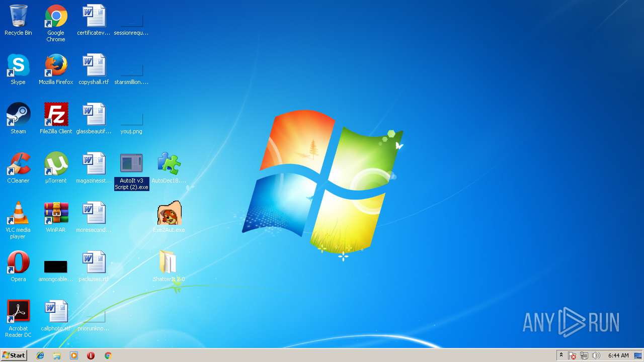
Task: Select the Acrobat Reader DC shortcut
Action: [18, 319]
